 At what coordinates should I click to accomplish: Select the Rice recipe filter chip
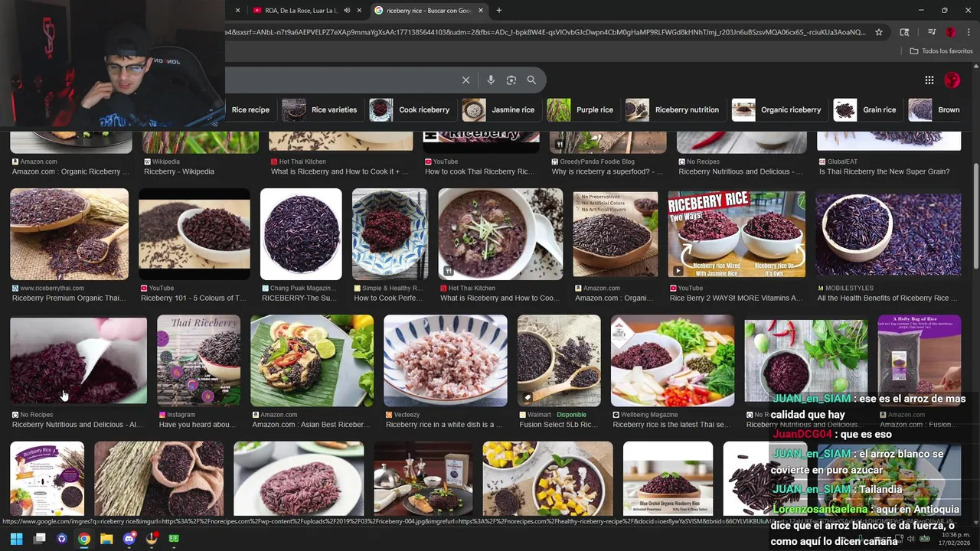point(250,109)
